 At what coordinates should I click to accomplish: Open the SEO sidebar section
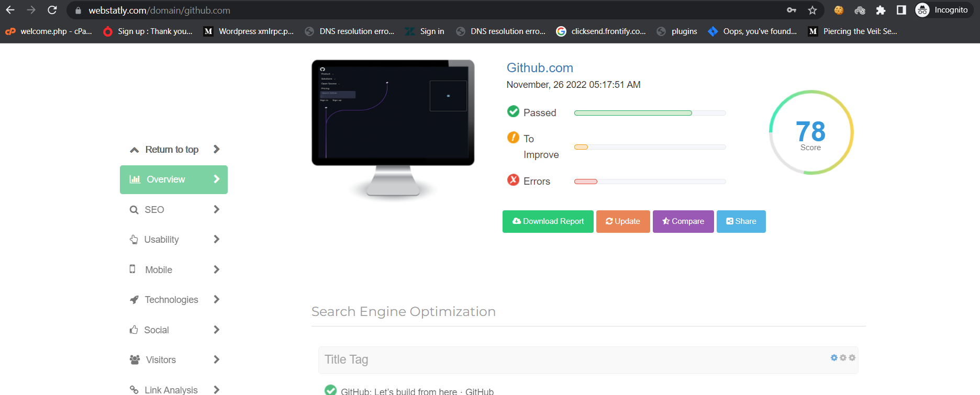click(x=174, y=210)
